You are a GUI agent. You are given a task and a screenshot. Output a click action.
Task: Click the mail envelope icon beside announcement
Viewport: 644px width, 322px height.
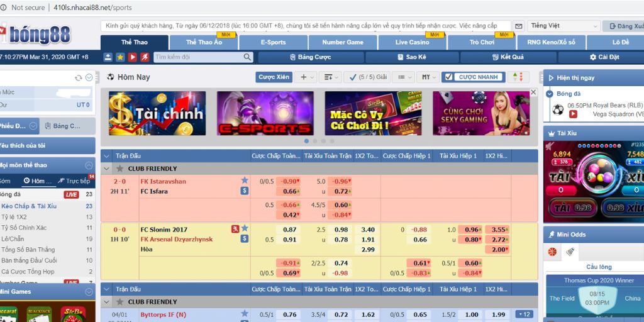[519, 26]
